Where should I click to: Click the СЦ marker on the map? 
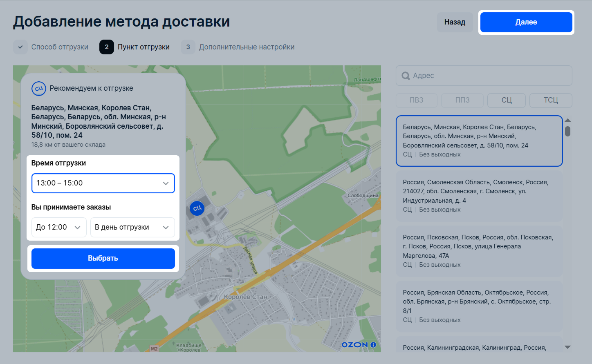[197, 208]
